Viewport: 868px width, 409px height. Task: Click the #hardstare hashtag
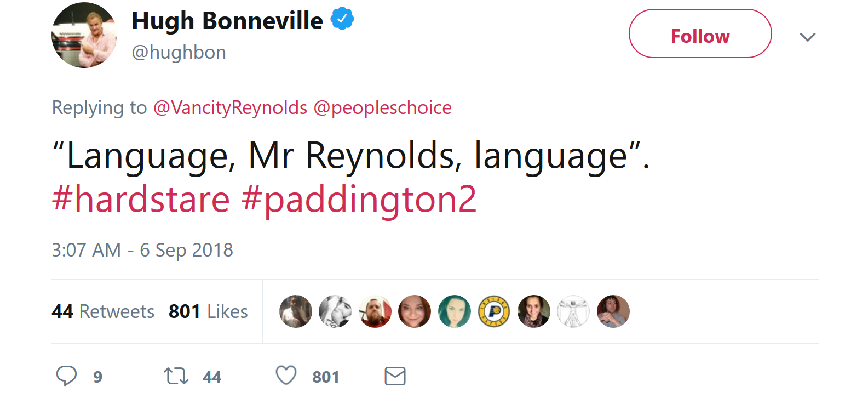click(x=141, y=199)
